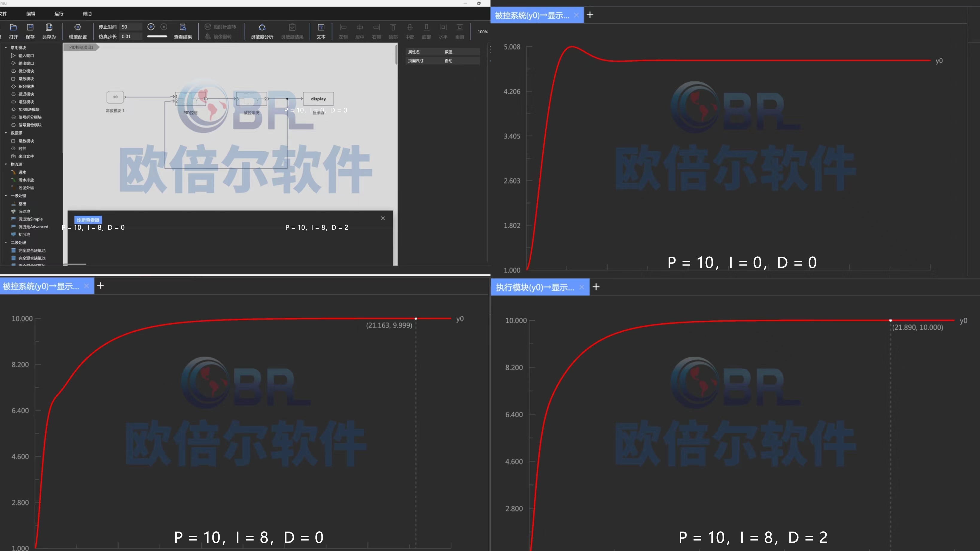Distribute blocks 水平 horizontally

tap(443, 31)
